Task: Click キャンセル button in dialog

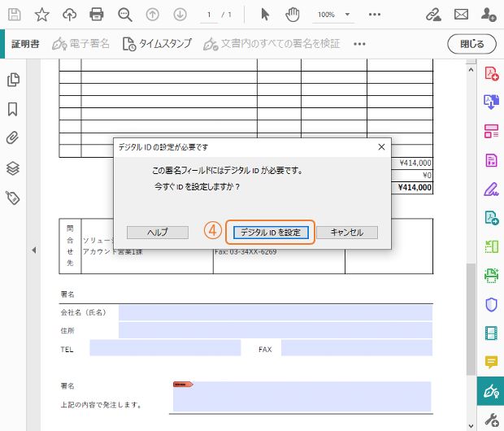Action: [x=347, y=233]
